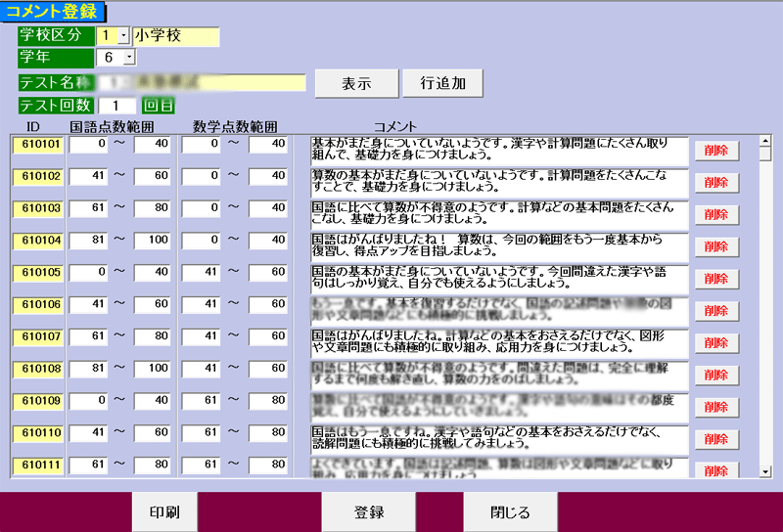Click the 表示 button
783x532 pixels.
point(356,83)
